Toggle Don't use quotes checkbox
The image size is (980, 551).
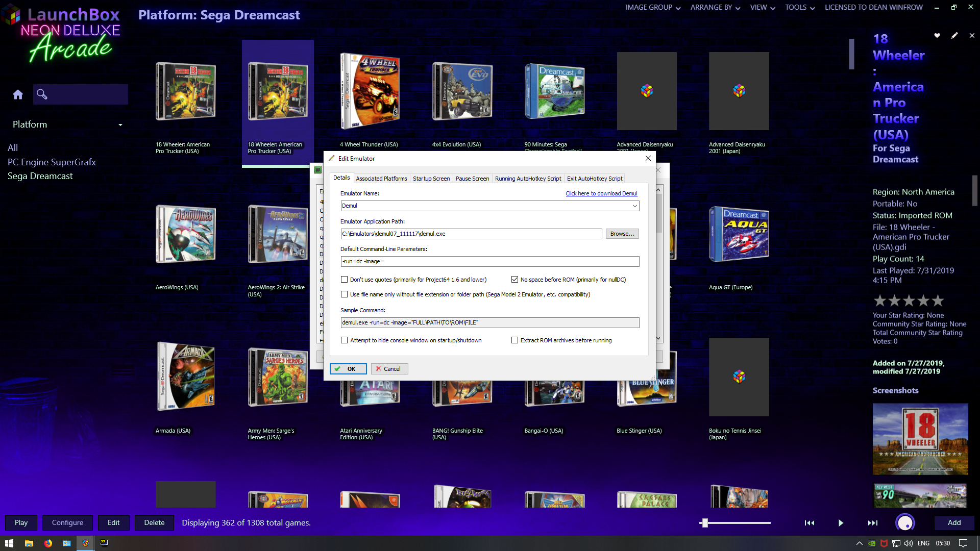click(344, 280)
